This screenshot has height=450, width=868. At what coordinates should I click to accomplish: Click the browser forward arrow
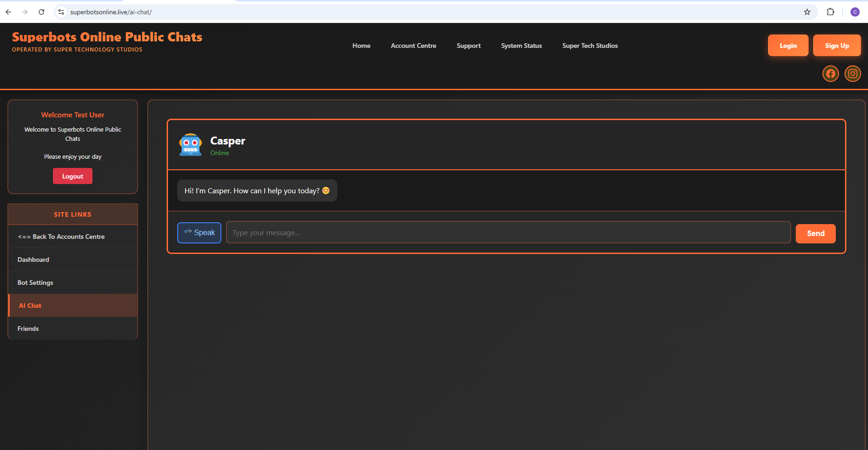pos(25,12)
